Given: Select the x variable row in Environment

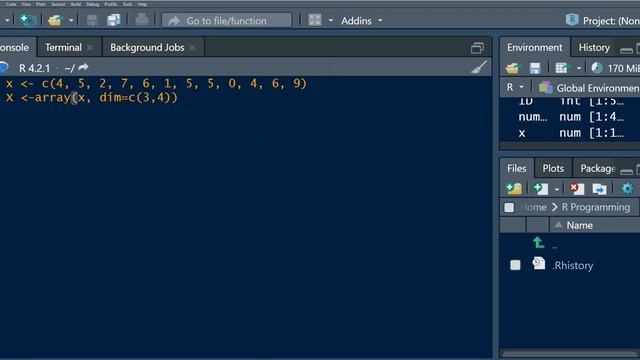Looking at the screenshot, I should 570,133.
